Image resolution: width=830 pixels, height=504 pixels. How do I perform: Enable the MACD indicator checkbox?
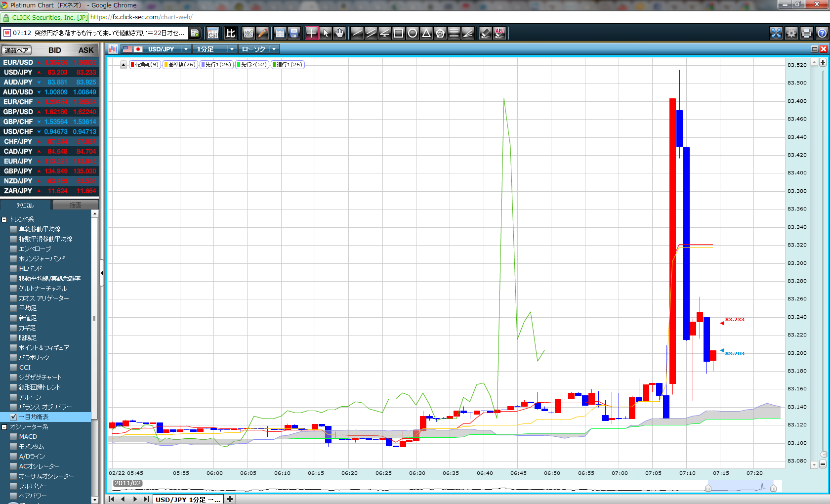(14, 437)
